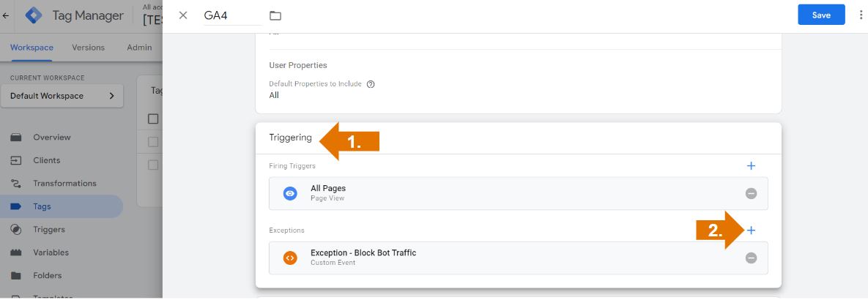
Task: Click the help icon for Default Properties
Action: coord(371,84)
